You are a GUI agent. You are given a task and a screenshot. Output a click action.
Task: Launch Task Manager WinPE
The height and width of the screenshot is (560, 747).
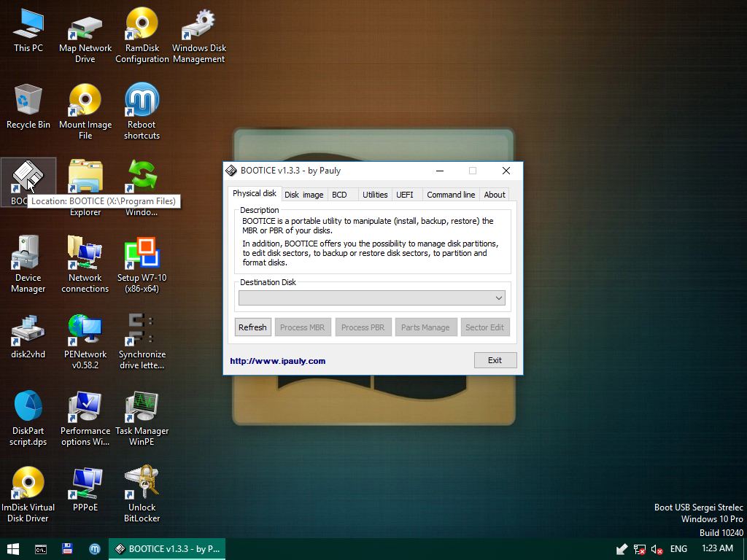(142, 418)
